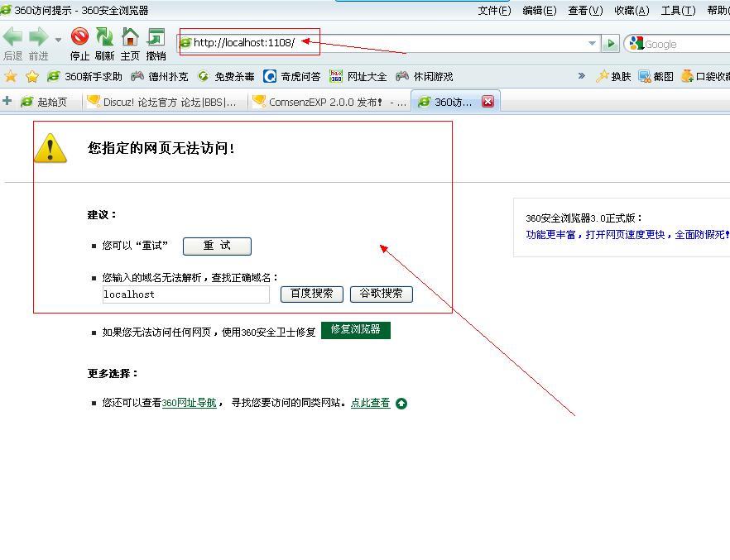Open the 编辑(E) menu
730x560 pixels.
pos(539,10)
